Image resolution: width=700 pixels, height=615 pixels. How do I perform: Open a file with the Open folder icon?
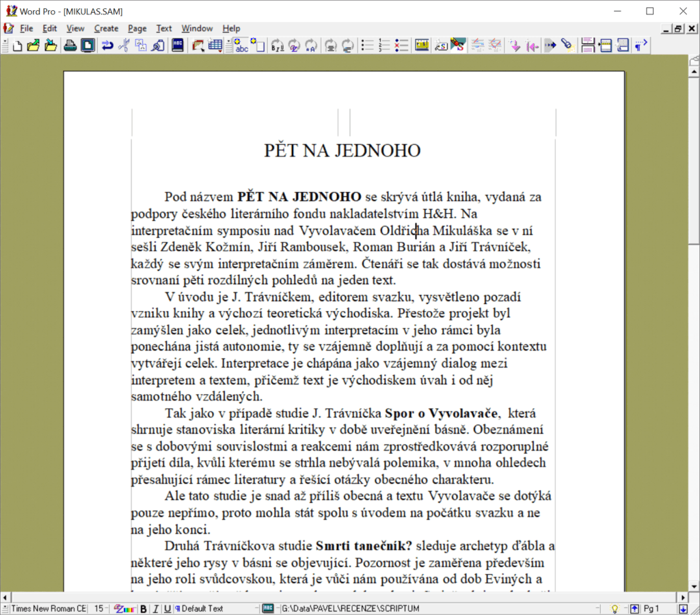(x=33, y=46)
